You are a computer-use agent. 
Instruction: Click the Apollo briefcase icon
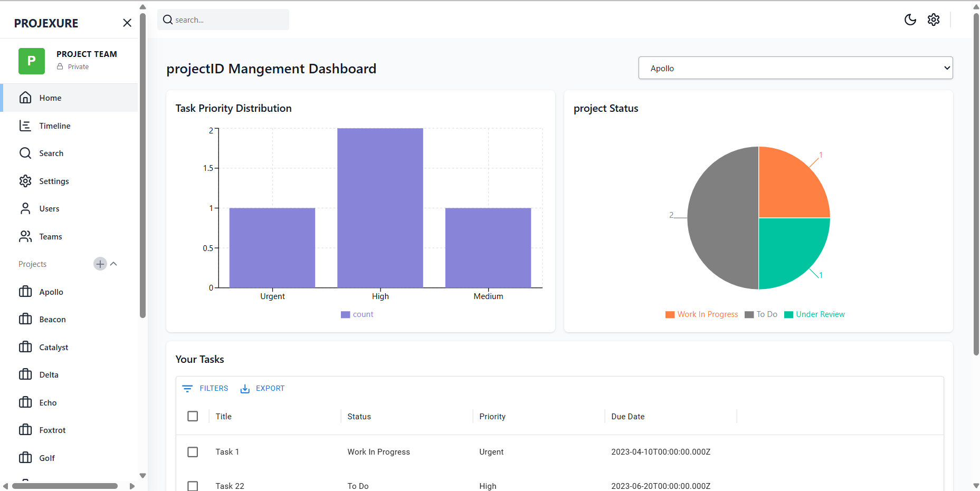pos(25,292)
